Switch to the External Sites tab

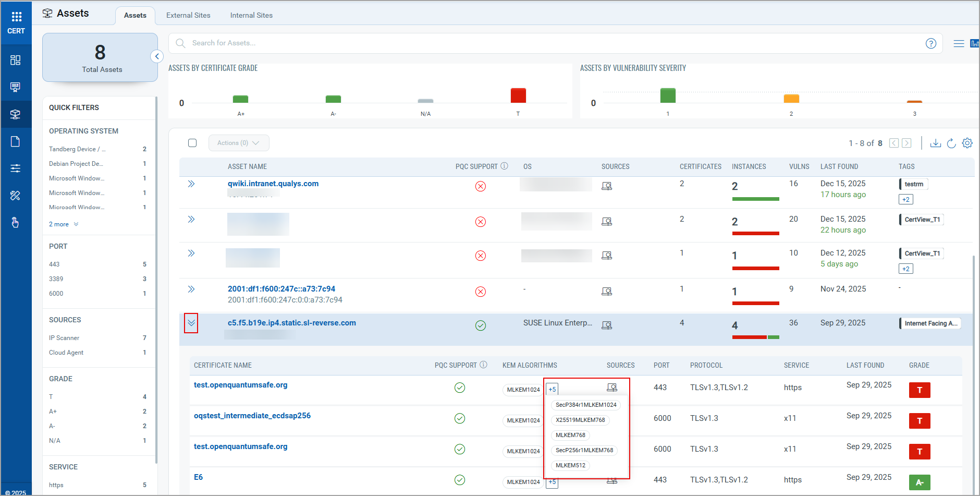tap(188, 15)
